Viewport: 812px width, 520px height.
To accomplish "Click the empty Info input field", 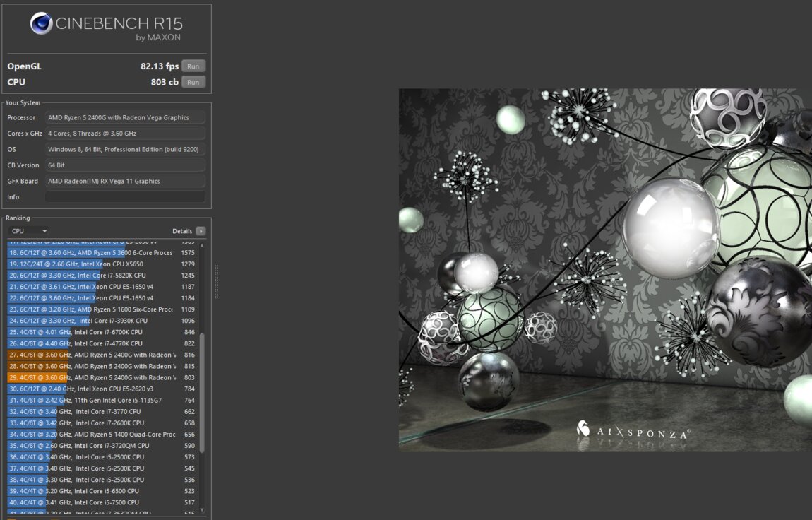I will (x=125, y=197).
